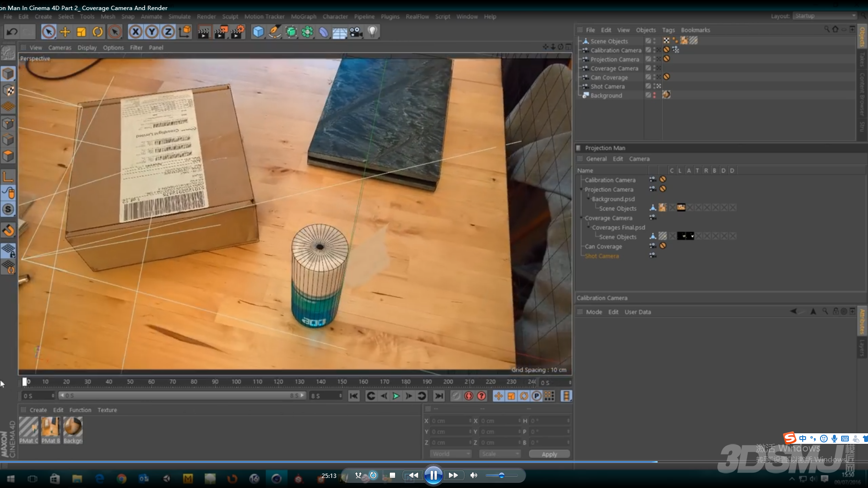Image resolution: width=868 pixels, height=488 pixels.
Task: Open the viewport Filter menu
Action: point(136,48)
